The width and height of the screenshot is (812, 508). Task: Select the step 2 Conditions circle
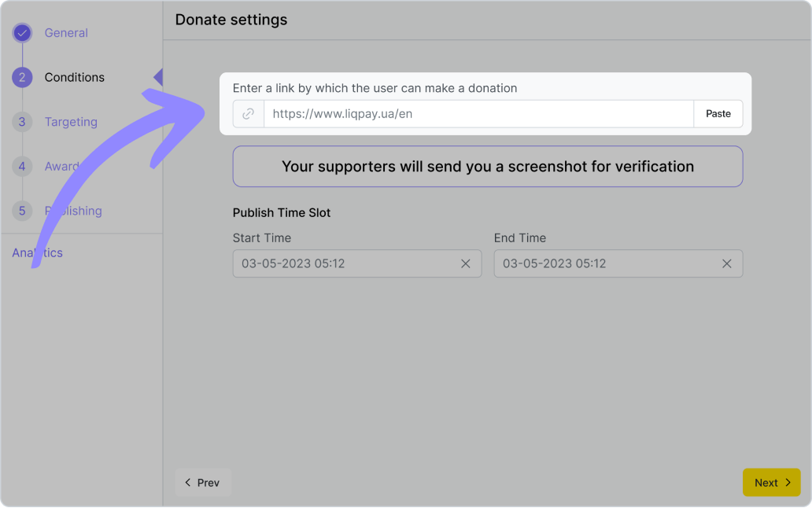[22, 77]
